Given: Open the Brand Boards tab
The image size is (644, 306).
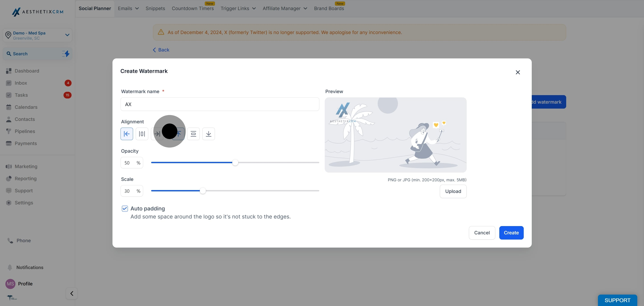Looking at the screenshot, I should 329,9.
